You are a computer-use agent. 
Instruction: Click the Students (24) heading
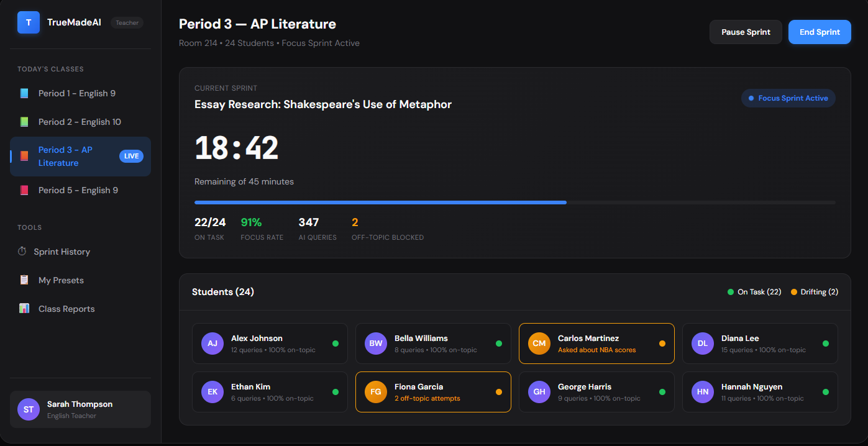click(223, 292)
